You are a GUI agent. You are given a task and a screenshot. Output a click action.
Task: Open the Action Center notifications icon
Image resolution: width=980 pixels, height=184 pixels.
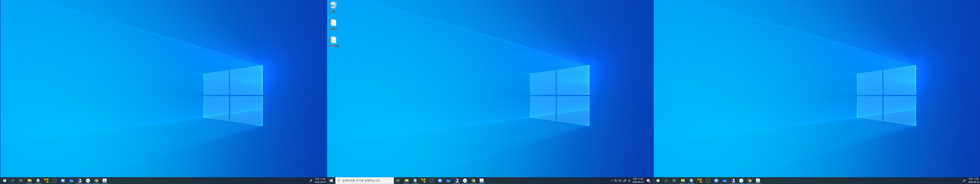[649, 181]
